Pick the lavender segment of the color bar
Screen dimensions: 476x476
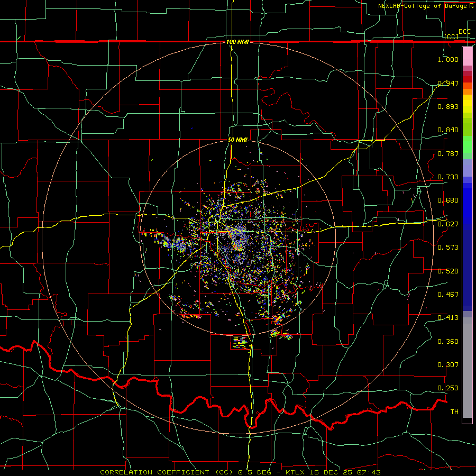coord(467,168)
